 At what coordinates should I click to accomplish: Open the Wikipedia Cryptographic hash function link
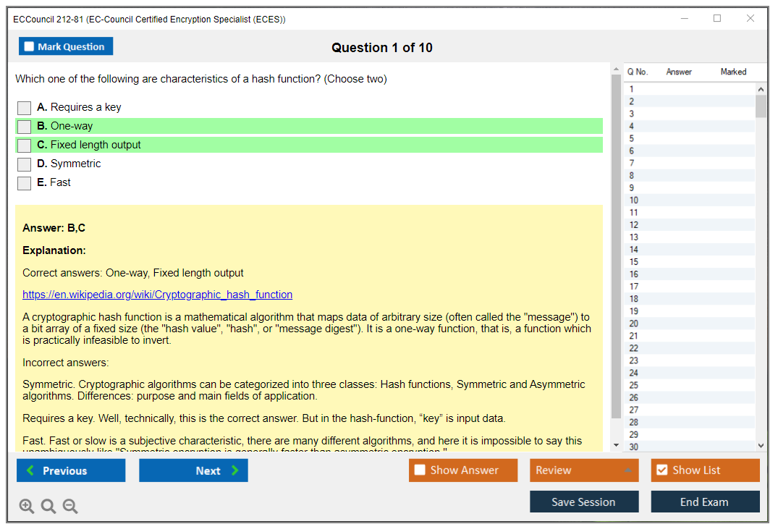(x=157, y=295)
